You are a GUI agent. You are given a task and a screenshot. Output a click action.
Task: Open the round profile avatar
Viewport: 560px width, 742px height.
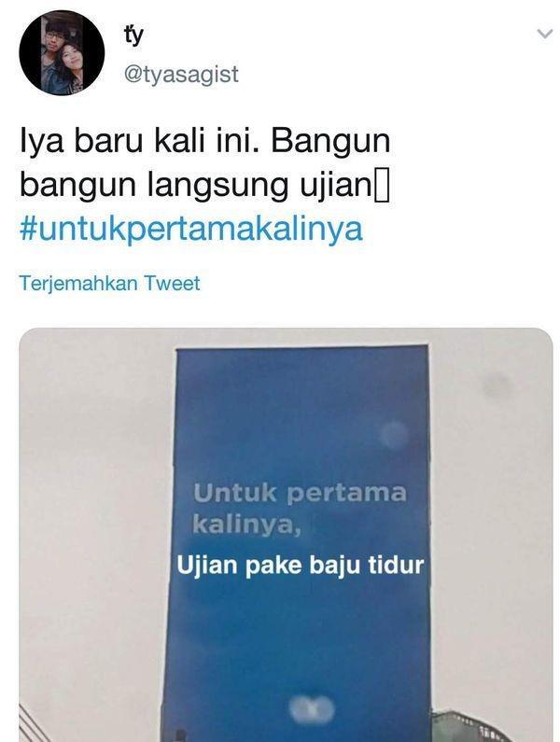[x=62, y=52]
